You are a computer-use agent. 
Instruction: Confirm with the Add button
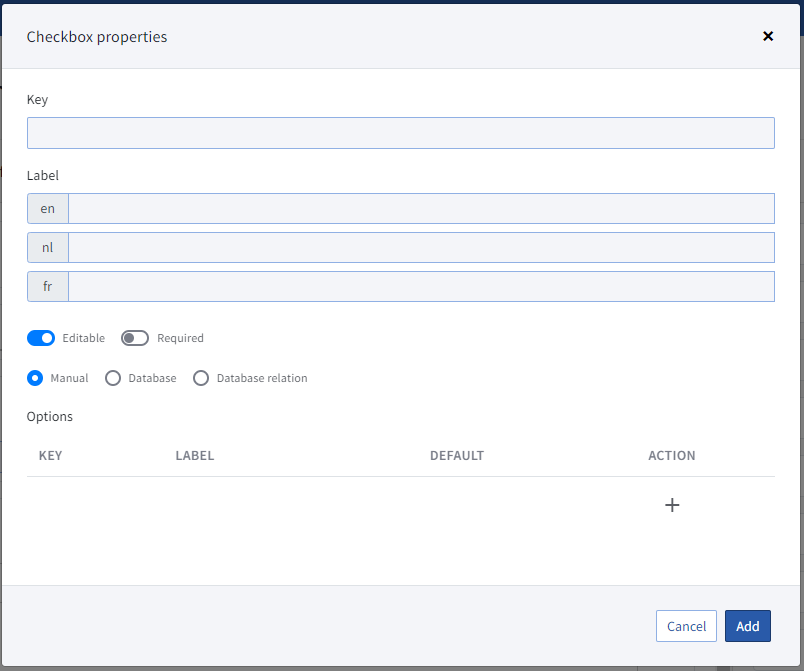pos(748,626)
